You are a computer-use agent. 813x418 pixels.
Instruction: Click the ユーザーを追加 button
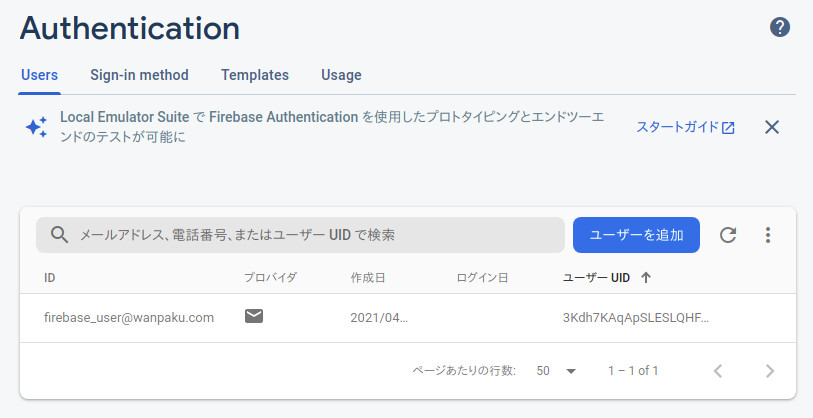(636, 235)
